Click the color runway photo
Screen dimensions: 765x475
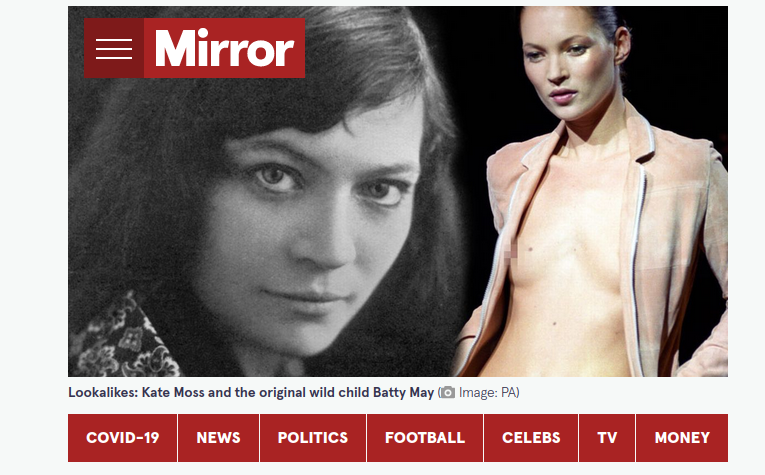coord(593,191)
